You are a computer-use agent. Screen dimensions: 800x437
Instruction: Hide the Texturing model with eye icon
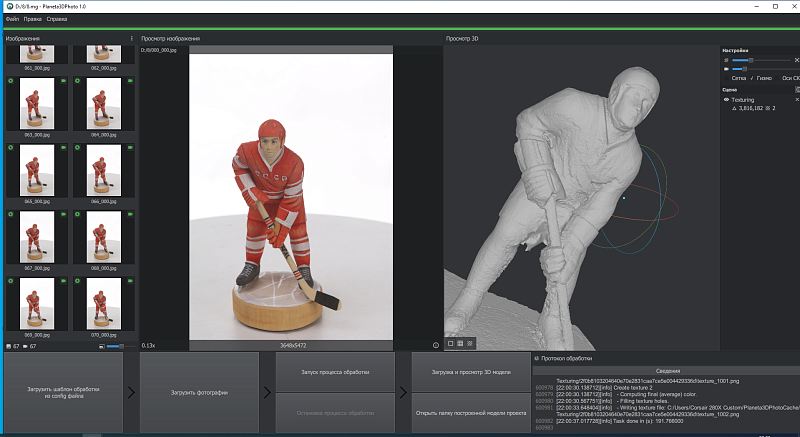tap(726, 100)
